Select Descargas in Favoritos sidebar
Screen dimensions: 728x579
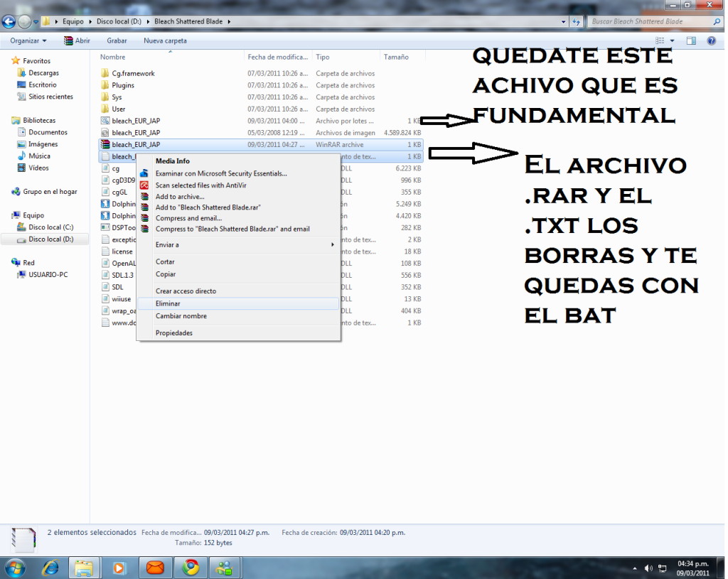point(43,73)
